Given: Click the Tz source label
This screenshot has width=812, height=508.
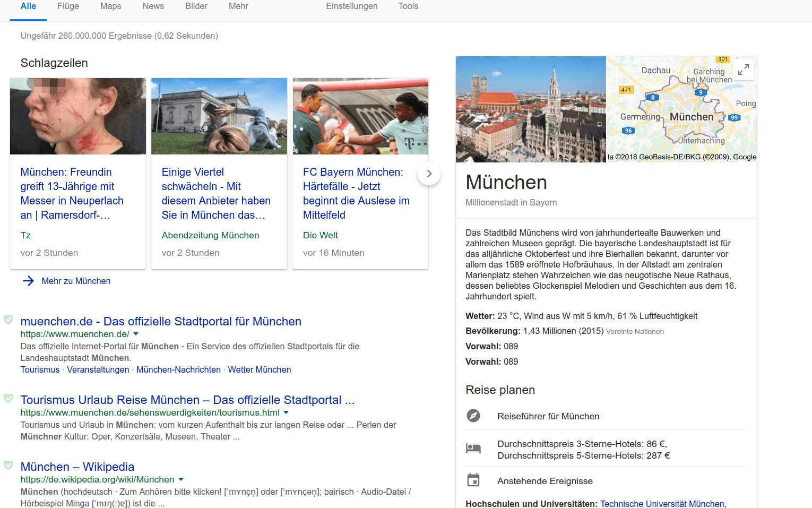Looking at the screenshot, I should 25,235.
